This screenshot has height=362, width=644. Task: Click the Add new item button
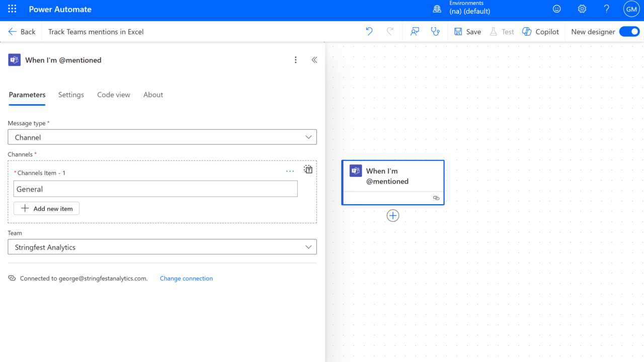click(x=46, y=209)
